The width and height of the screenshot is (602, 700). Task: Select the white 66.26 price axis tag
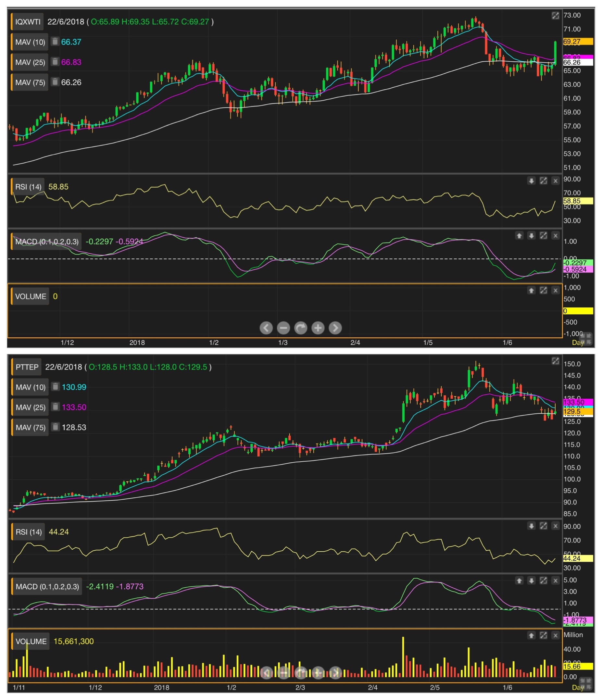578,62
